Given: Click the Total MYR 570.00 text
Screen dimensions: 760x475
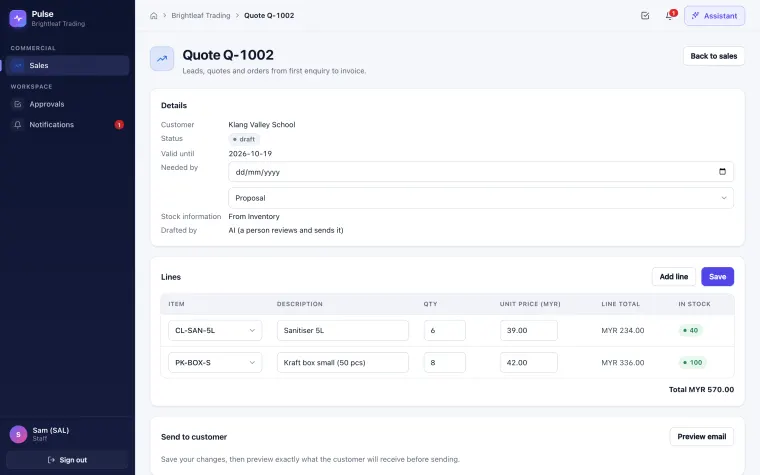Looking at the screenshot, I should [701, 390].
